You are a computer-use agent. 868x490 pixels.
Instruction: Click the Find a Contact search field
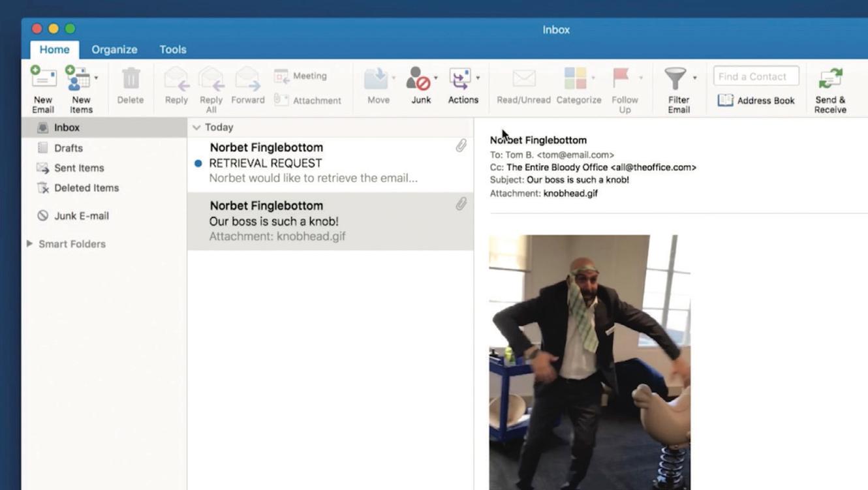756,76
